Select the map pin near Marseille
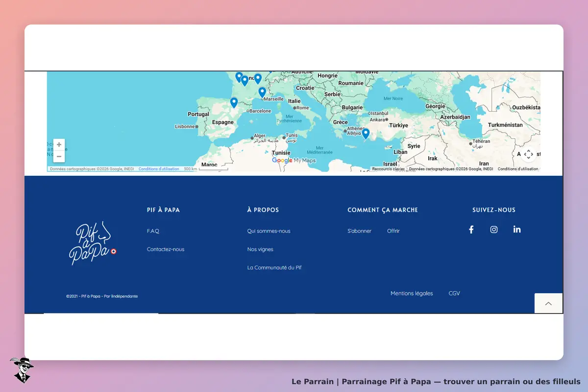The image size is (588, 392). pos(262,92)
